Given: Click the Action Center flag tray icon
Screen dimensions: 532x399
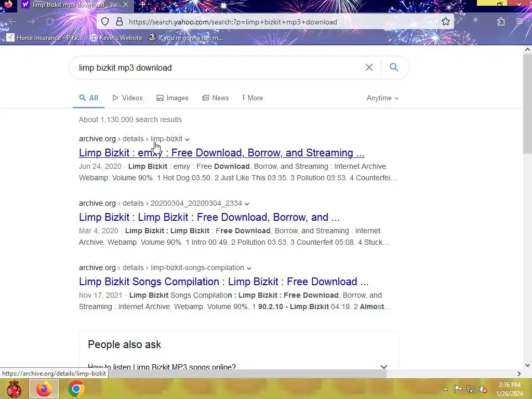Looking at the screenshot, I should [x=458, y=389].
